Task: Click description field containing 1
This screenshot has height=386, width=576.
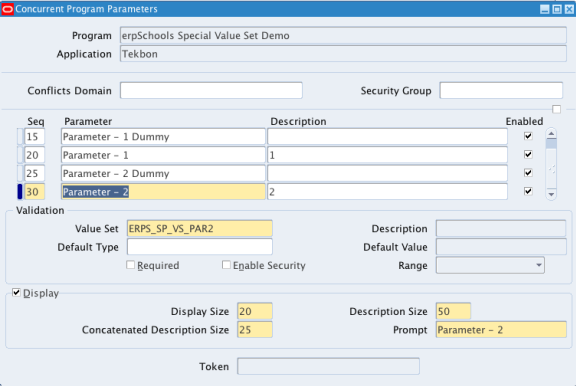Action: [388, 155]
